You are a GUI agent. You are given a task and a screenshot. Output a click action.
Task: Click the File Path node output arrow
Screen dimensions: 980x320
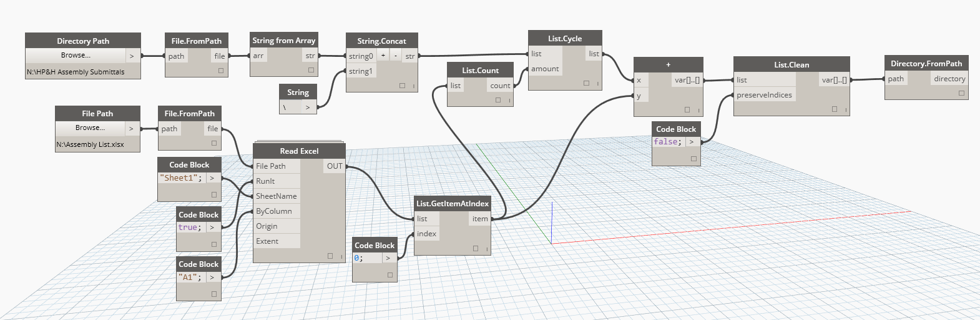131,128
